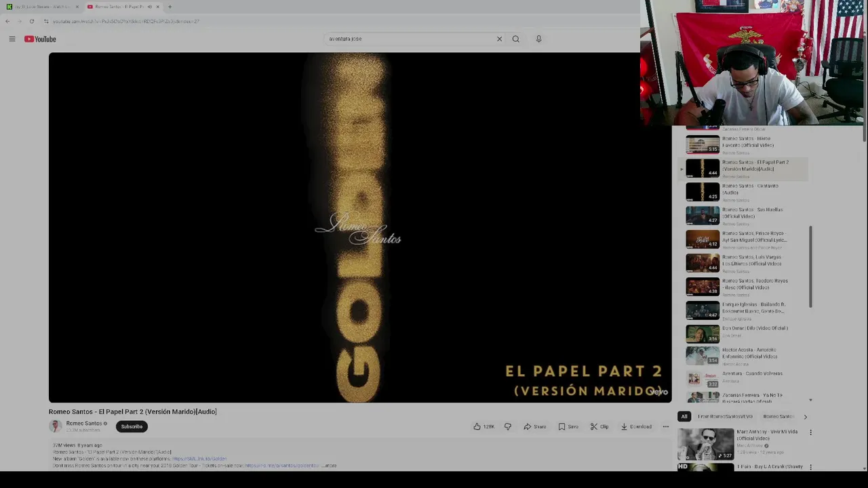This screenshot has height=488, width=868.
Task: Click the video player area to pause
Action: tap(360, 228)
